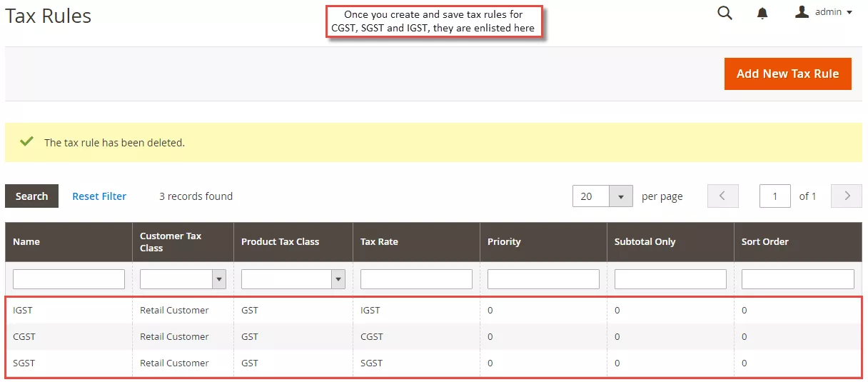Sort by the Name column header
Viewport: 868px width, 382px height.
point(26,242)
